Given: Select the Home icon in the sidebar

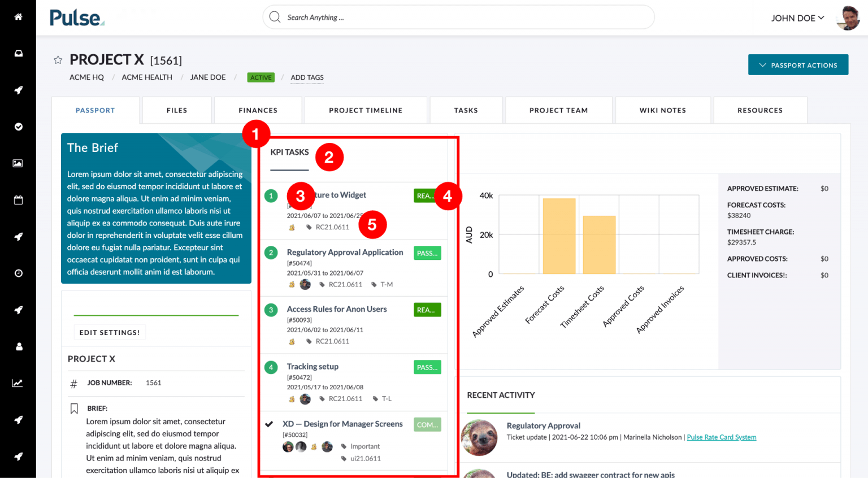Looking at the screenshot, I should tap(18, 17).
